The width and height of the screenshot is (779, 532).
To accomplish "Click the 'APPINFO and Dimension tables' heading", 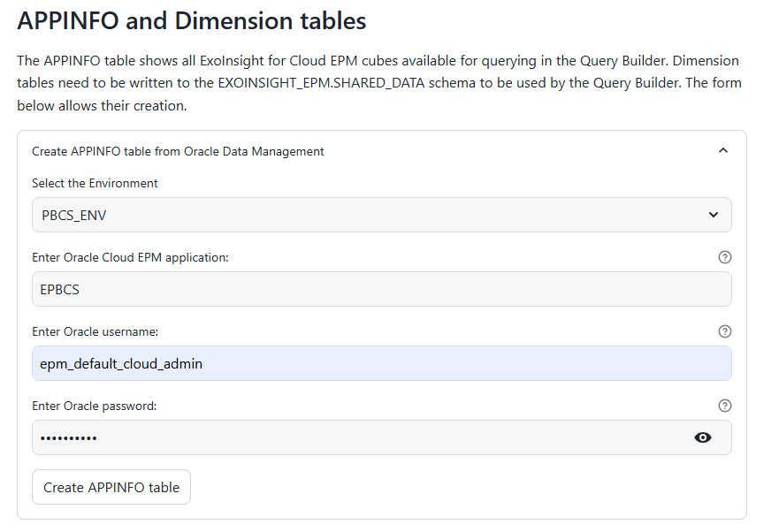I will (x=191, y=21).
